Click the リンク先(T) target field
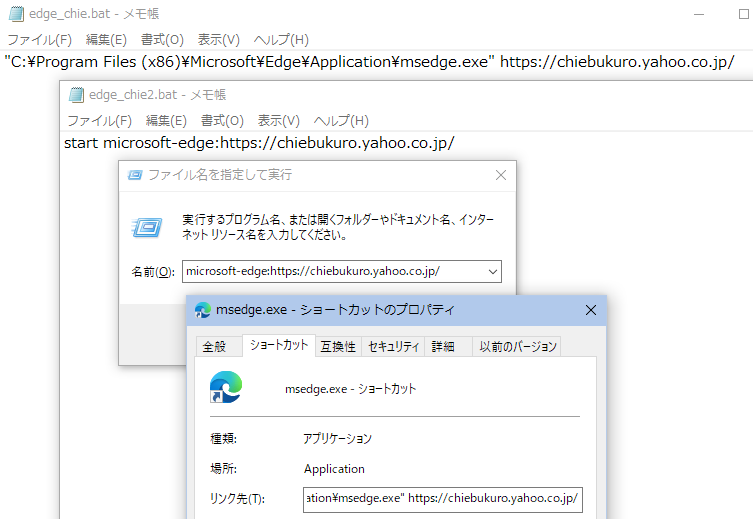Image resolution: width=753 pixels, height=519 pixels. [x=443, y=499]
